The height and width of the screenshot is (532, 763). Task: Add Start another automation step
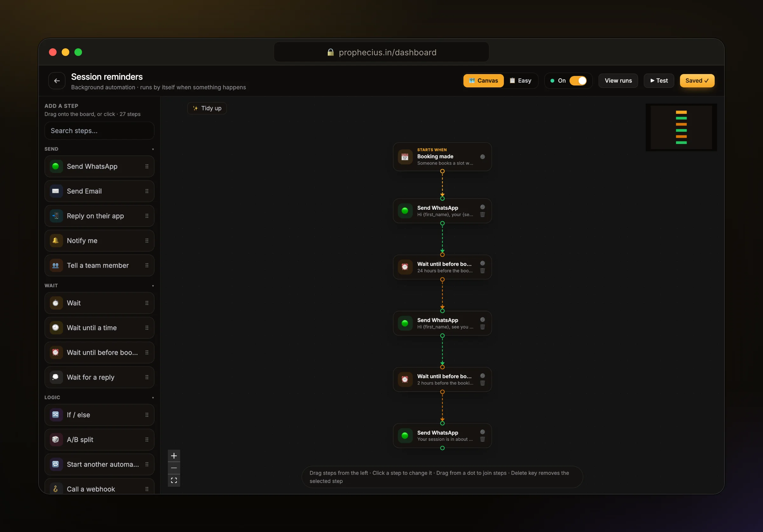click(x=100, y=464)
